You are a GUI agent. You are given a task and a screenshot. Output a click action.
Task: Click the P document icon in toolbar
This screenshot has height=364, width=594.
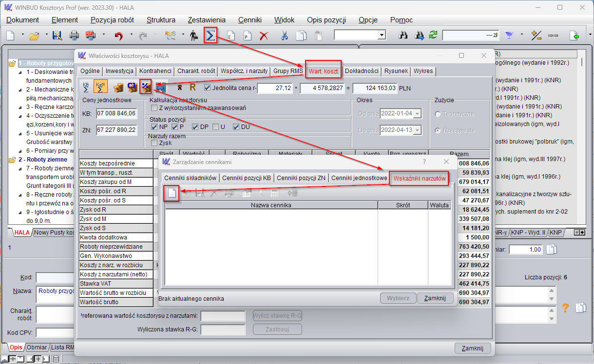[x=247, y=35]
